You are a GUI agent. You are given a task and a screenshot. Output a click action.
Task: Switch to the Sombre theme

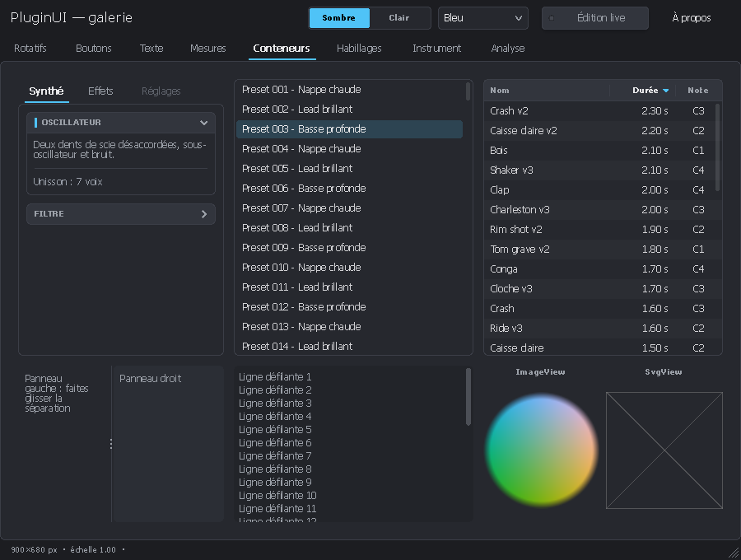[339, 18]
